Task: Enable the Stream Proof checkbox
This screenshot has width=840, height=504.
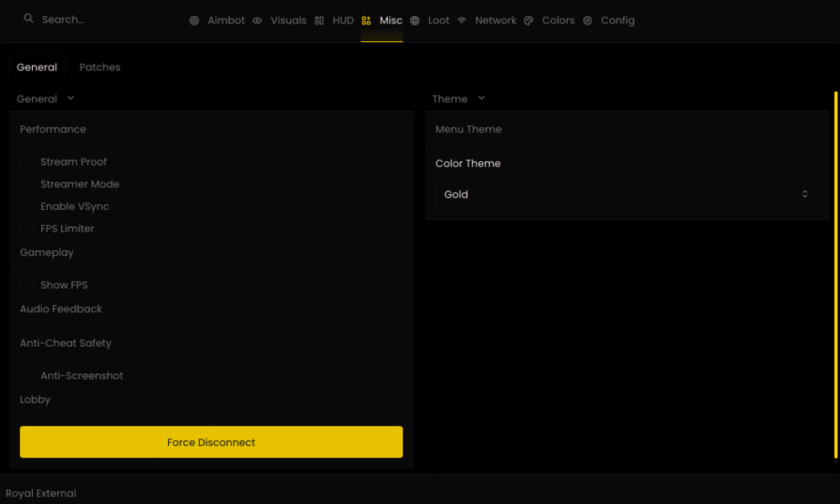Action: pyautogui.click(x=26, y=162)
